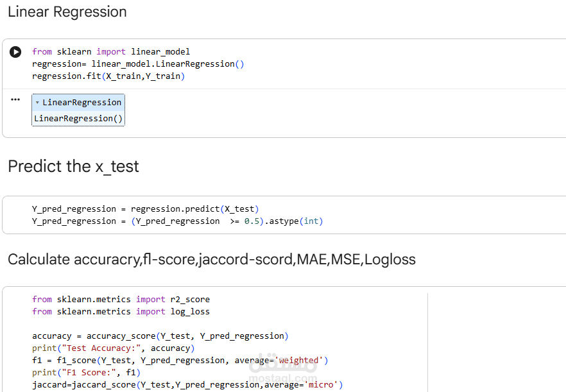
Task: Click the "import r2_score" code line
Action: coord(121,299)
